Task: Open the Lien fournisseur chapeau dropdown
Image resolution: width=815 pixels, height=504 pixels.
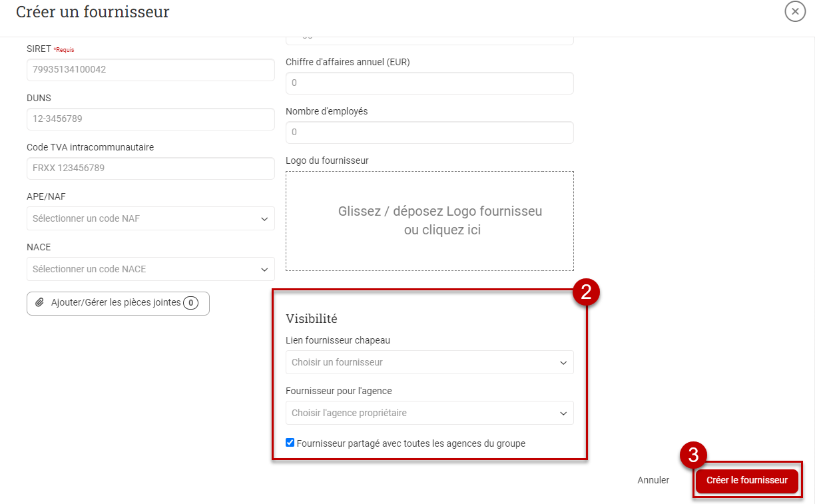Action: coord(429,362)
